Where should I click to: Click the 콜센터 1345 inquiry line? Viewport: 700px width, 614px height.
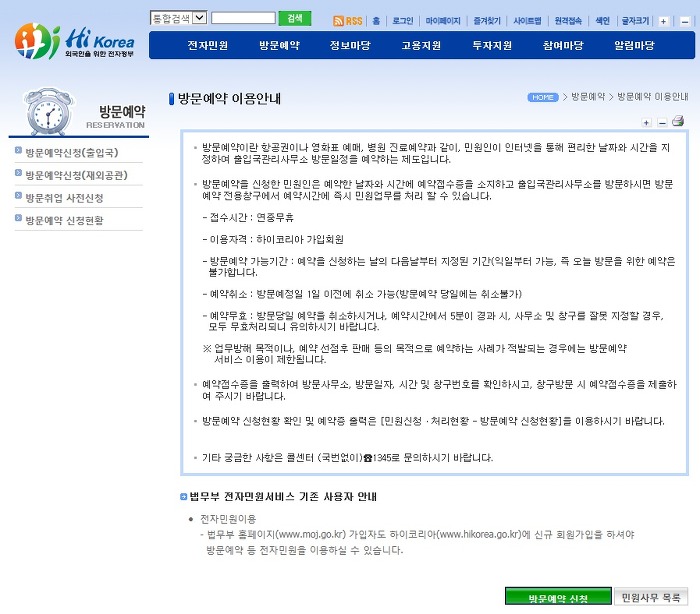[x=347, y=458]
